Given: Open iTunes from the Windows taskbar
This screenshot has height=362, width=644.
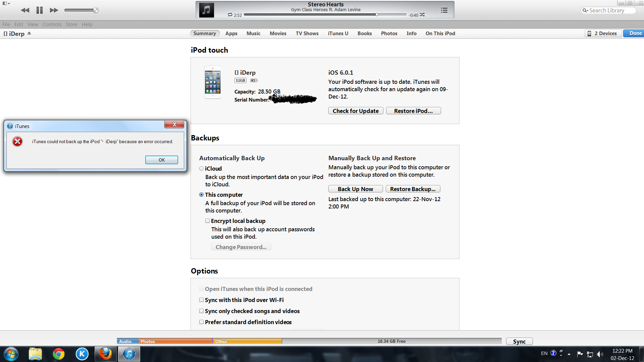Looking at the screenshot, I should (129, 354).
